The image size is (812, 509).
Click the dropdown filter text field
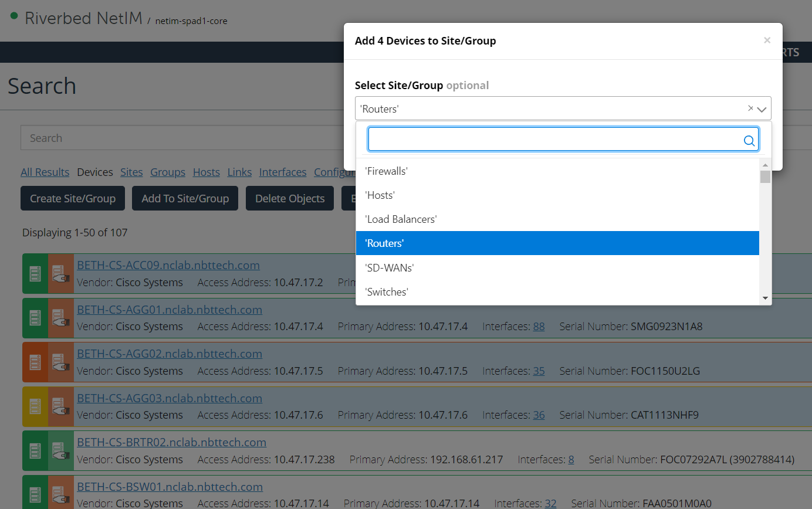554,140
